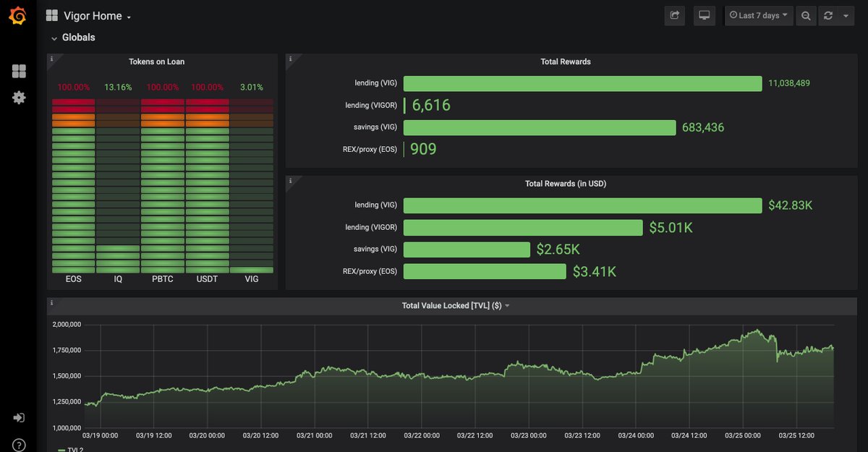Screen dimensions: 868x452
Task: Click the Tokens on Loan panel title
Action: click(x=156, y=62)
